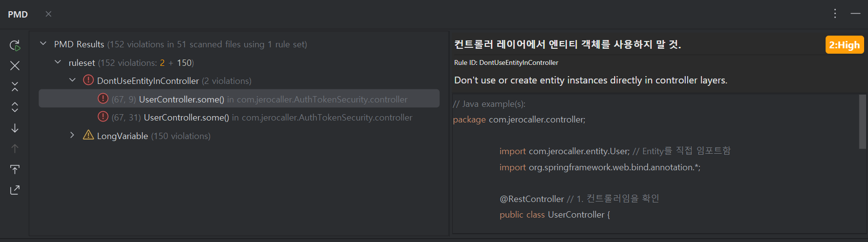Collapse the ruleset tree node
The image size is (868, 242).
point(58,62)
